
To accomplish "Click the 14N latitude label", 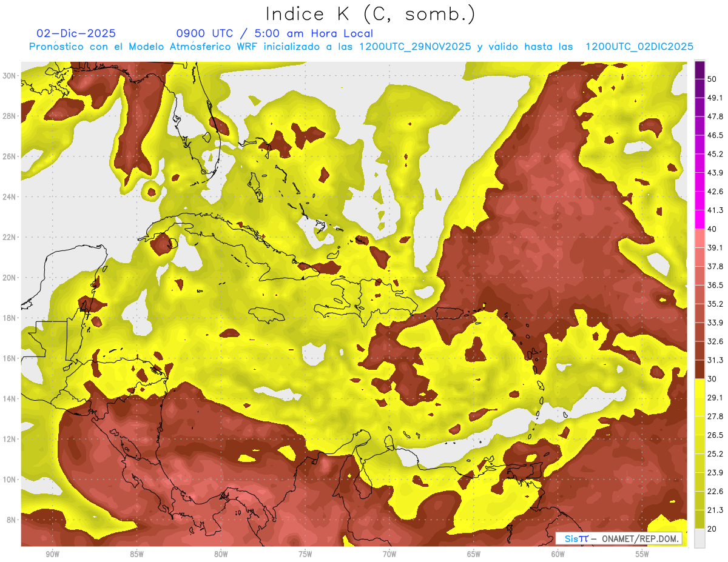I will 9,398.
